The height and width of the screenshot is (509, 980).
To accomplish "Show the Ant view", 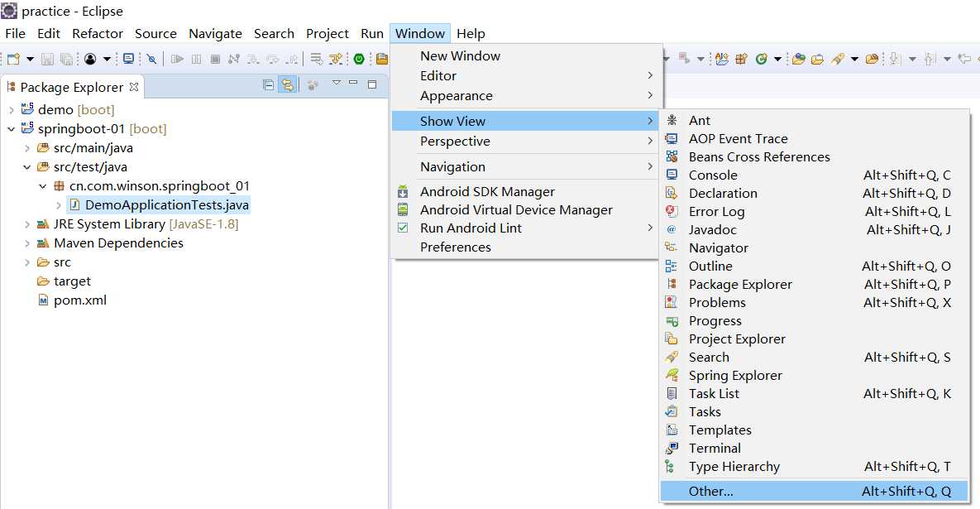I will point(814,120).
